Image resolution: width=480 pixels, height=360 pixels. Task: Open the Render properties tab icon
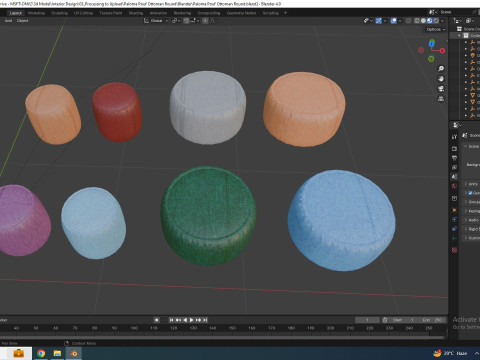coord(454,149)
